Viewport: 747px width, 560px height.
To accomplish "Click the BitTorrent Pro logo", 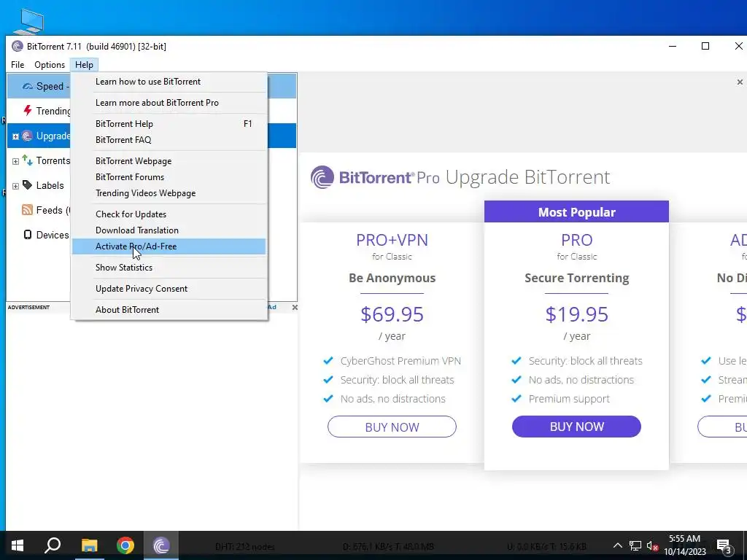I will (x=375, y=177).
